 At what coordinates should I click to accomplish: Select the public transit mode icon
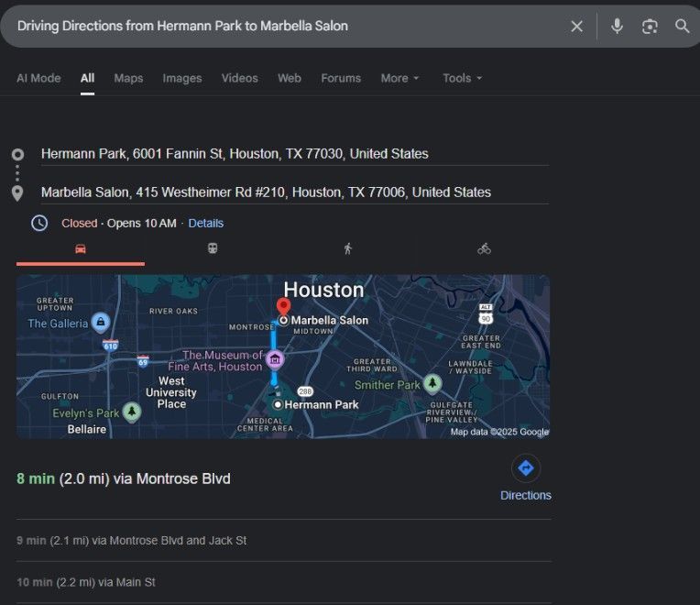213,248
